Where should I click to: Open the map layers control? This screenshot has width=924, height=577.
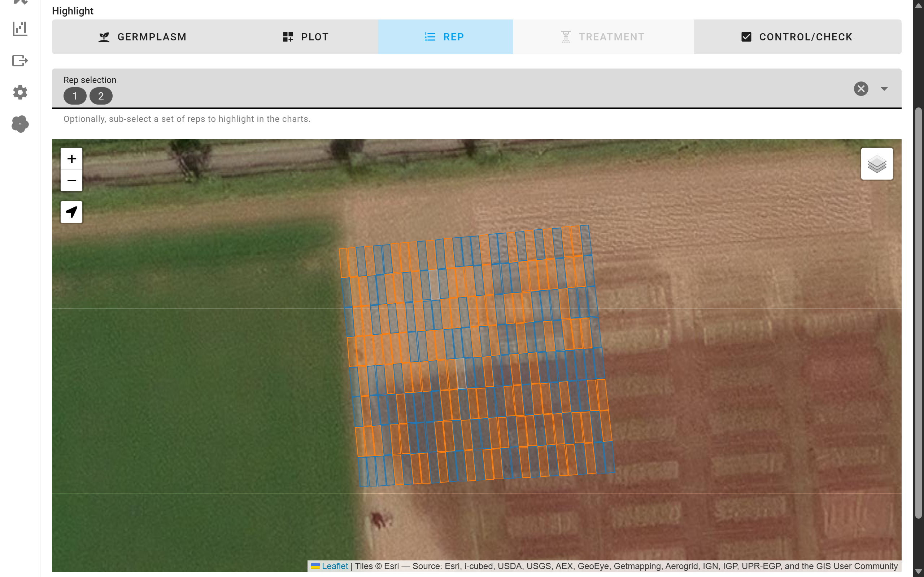pyautogui.click(x=877, y=164)
